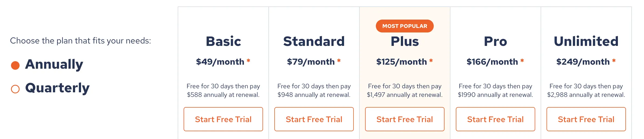Start Free Trial for Pro plan
Image resolution: width=644 pixels, height=139 pixels.
495,119
